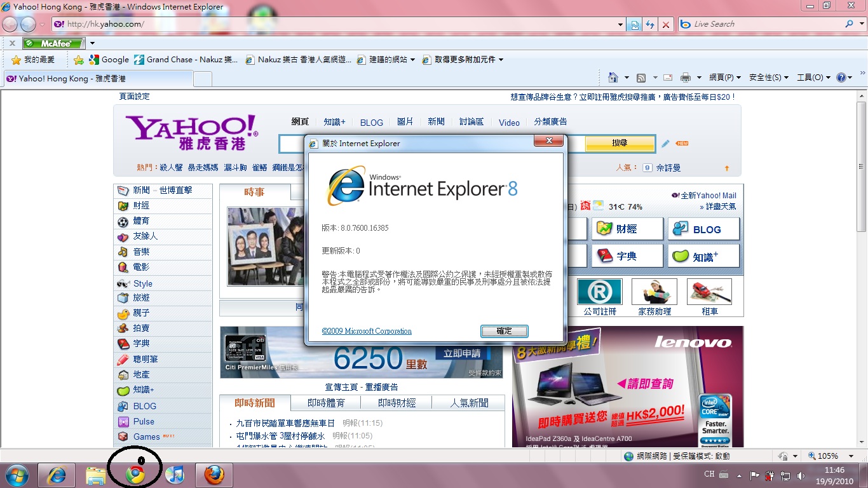Switch to 人氣新聞 news tab
Screen dimensions: 868x488
pyautogui.click(x=469, y=403)
